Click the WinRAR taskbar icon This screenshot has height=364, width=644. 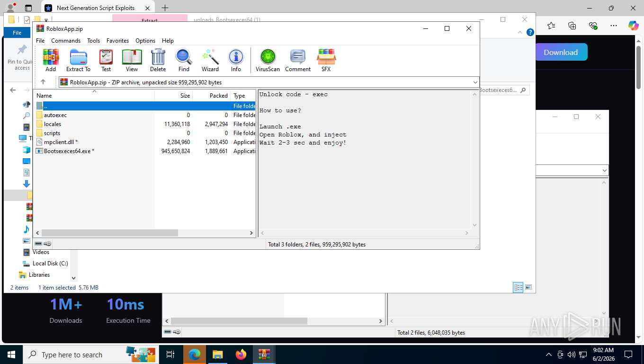pyautogui.click(x=264, y=355)
